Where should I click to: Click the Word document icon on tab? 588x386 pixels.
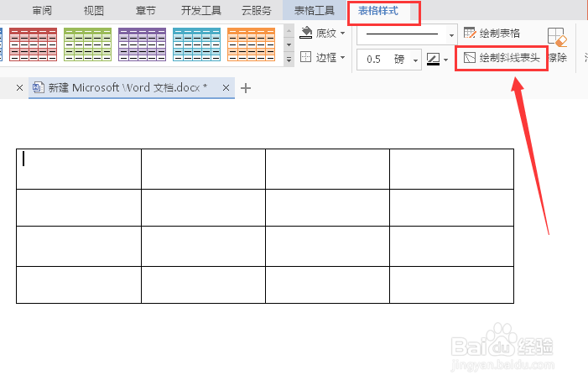39,87
